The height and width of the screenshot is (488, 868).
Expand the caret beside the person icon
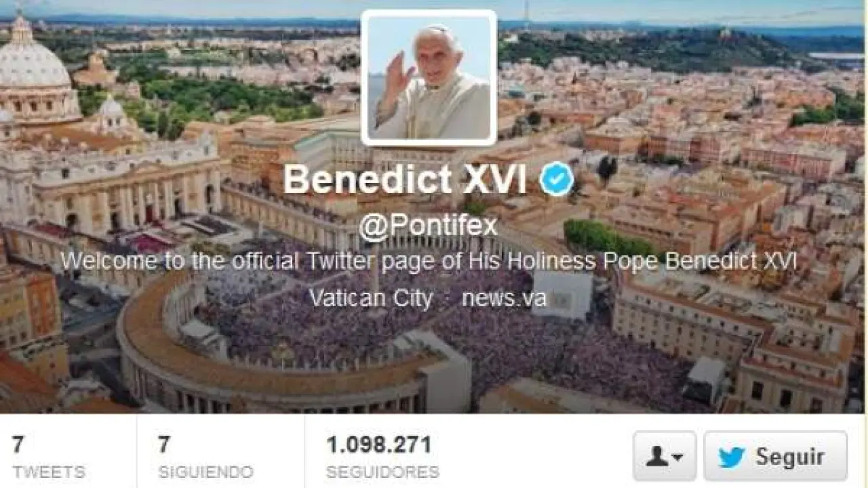[x=677, y=459]
